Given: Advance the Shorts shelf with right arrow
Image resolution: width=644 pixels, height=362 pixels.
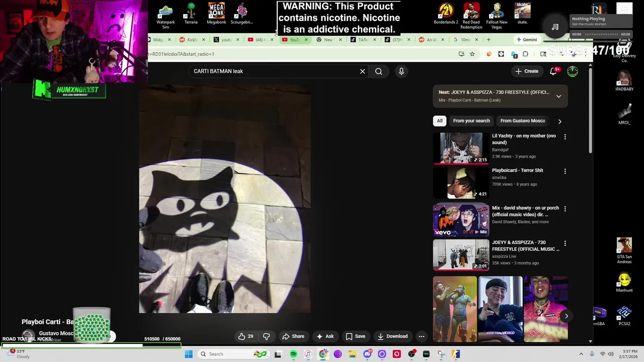Looking at the screenshot, I should pos(566,316).
